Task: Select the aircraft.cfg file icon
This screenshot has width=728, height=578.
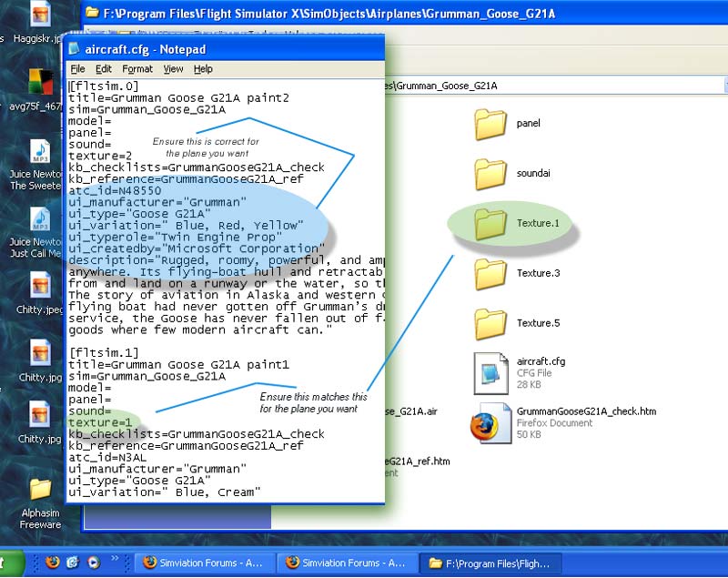Action: pos(490,373)
